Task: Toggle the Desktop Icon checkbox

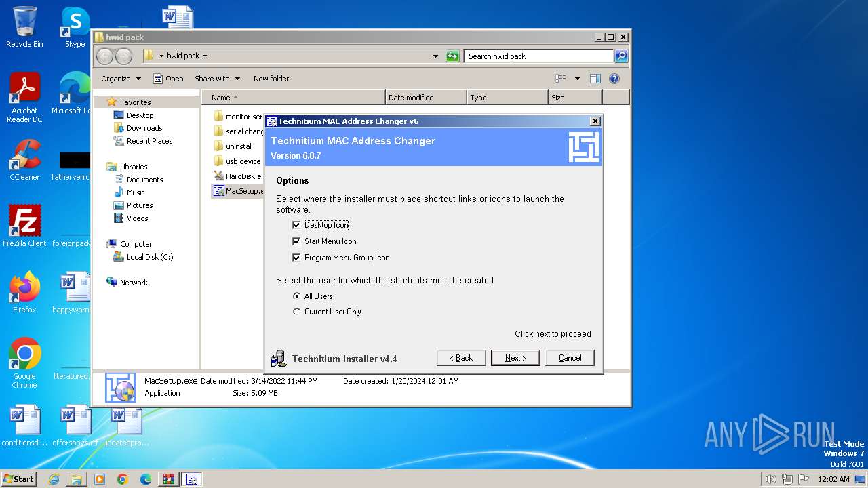Action: [296, 225]
